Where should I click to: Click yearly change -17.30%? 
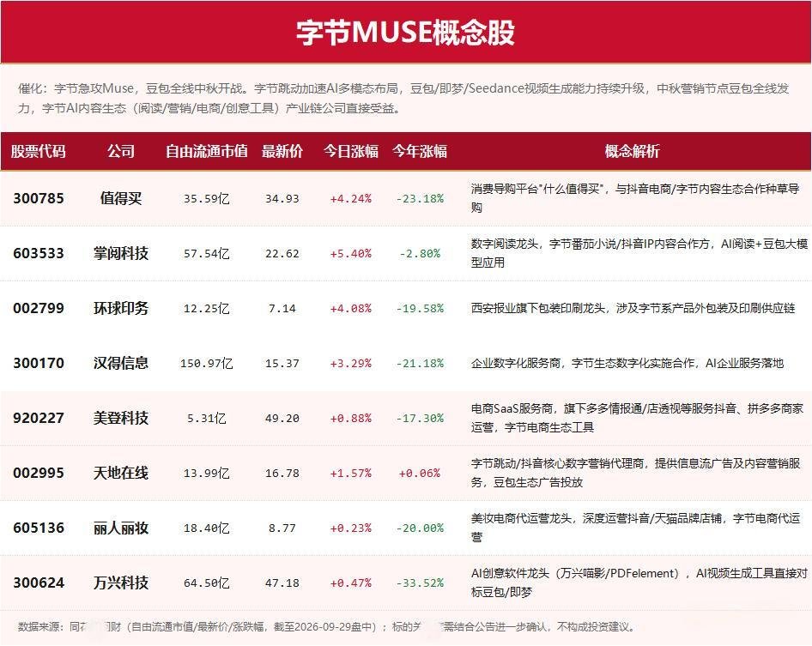(x=420, y=419)
